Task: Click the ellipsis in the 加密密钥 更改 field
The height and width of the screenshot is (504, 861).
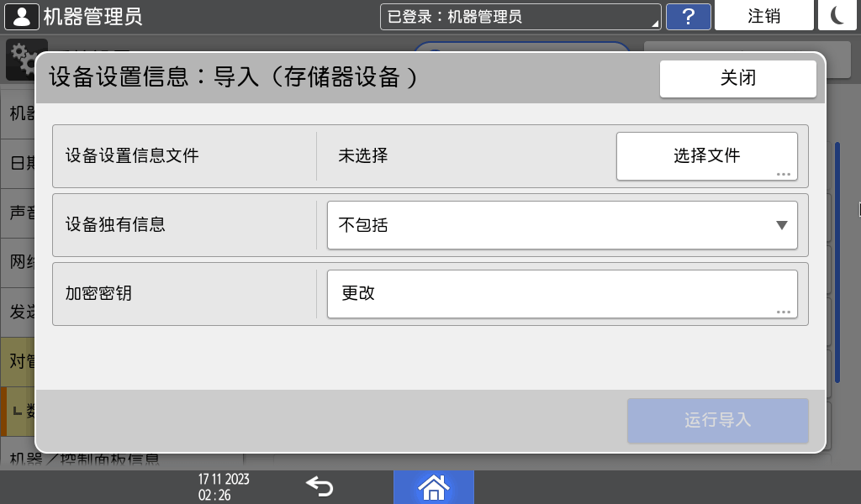Action: pyautogui.click(x=784, y=310)
